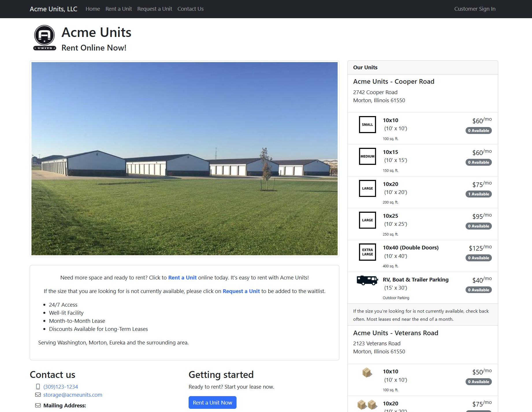Go to Contact Us in the navbar
Viewport: 532px width, 412px height.
[x=191, y=9]
